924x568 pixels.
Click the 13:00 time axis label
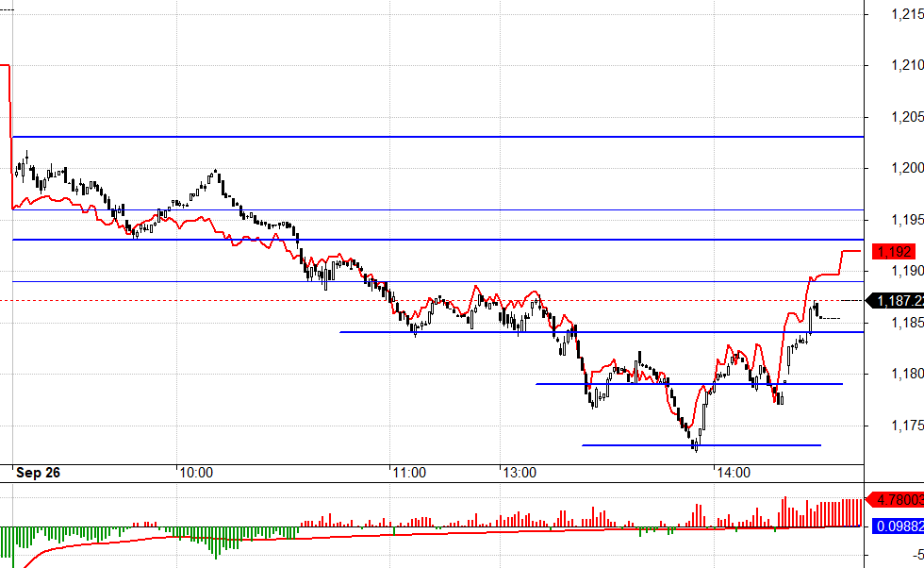click(x=519, y=473)
